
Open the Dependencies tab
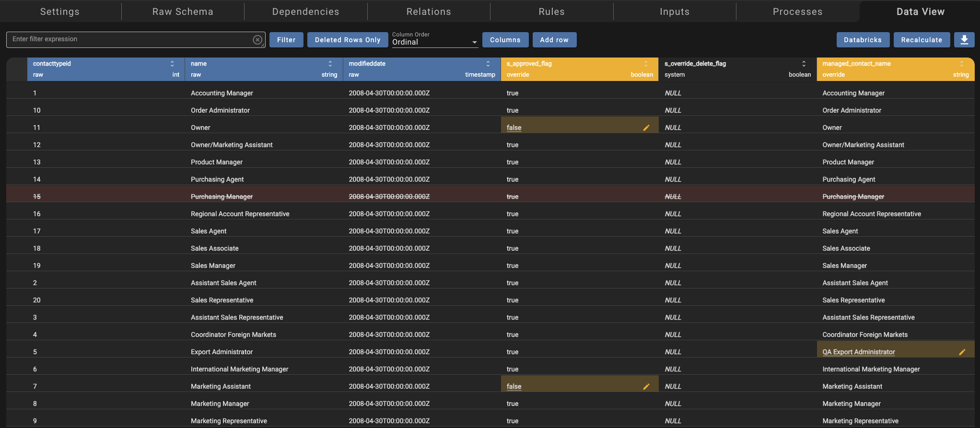click(306, 12)
